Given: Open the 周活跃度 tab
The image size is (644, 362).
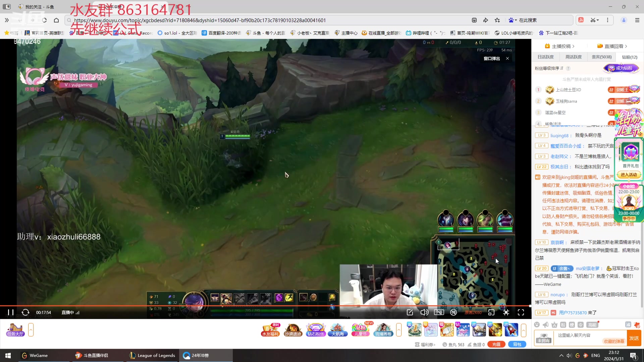Looking at the screenshot, I should (x=573, y=57).
